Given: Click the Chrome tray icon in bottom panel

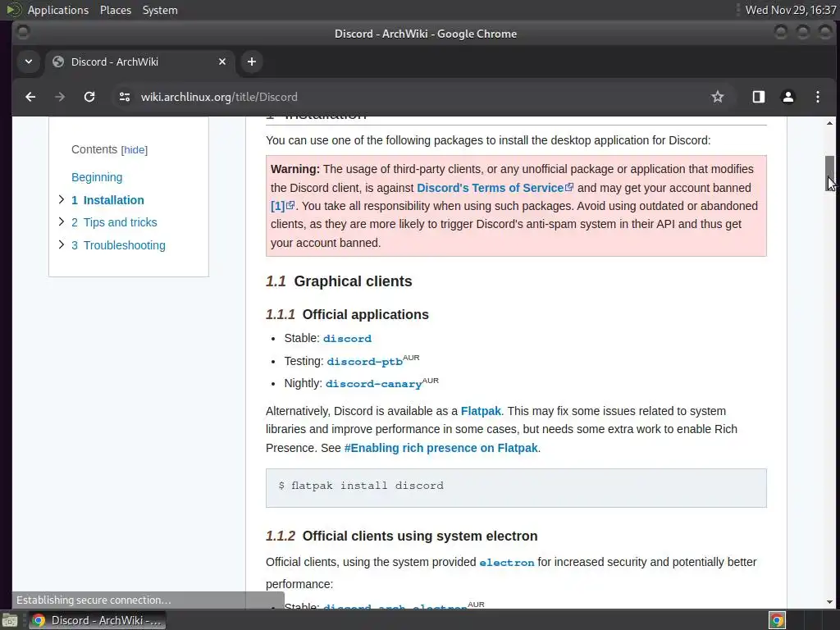Looking at the screenshot, I should pyautogui.click(x=777, y=620).
